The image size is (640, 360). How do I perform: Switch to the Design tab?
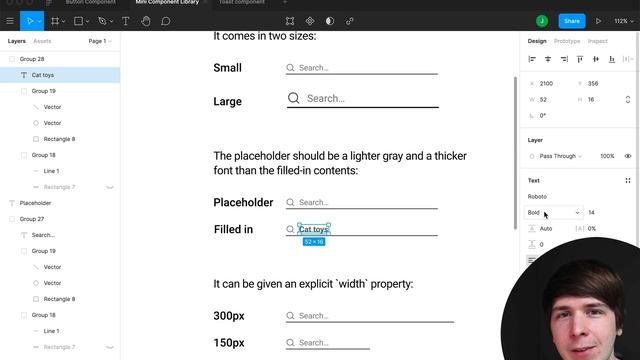click(537, 41)
